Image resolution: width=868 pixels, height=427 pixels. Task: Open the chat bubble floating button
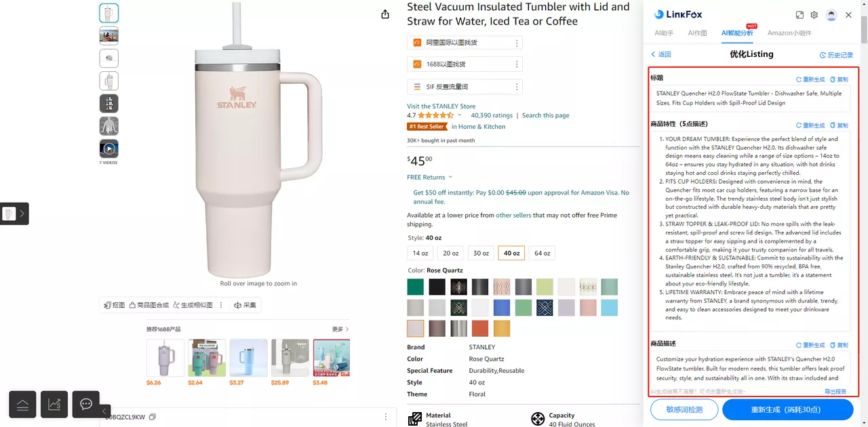(86, 405)
